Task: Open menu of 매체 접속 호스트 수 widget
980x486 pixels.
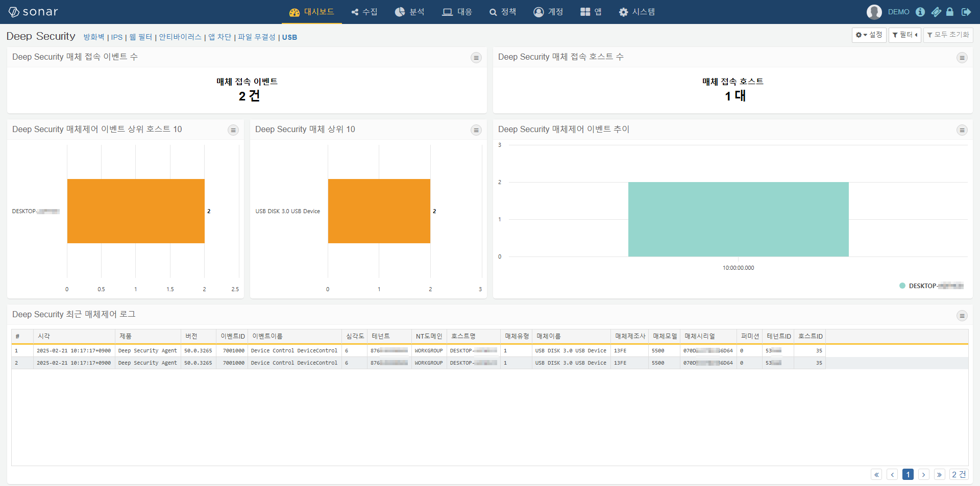Action: [x=962, y=58]
